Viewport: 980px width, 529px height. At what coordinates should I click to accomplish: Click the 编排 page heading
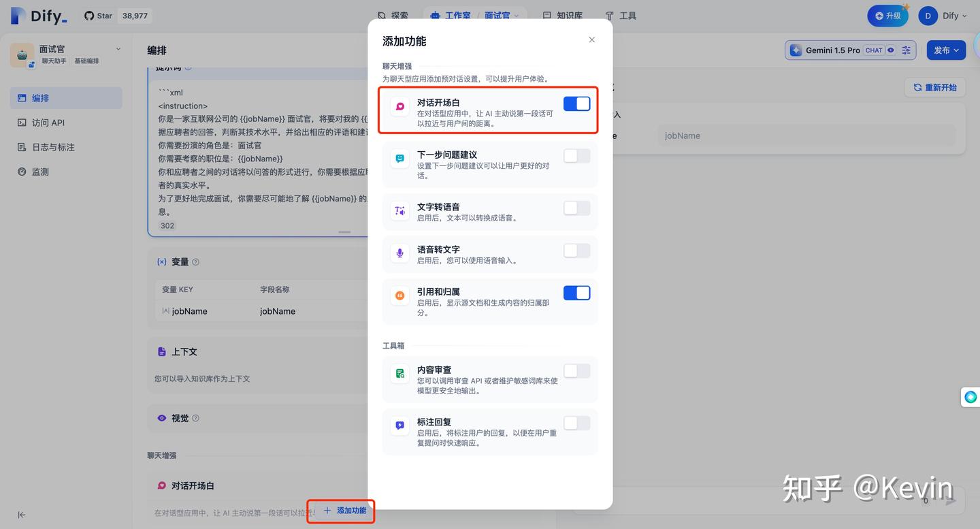coord(157,50)
